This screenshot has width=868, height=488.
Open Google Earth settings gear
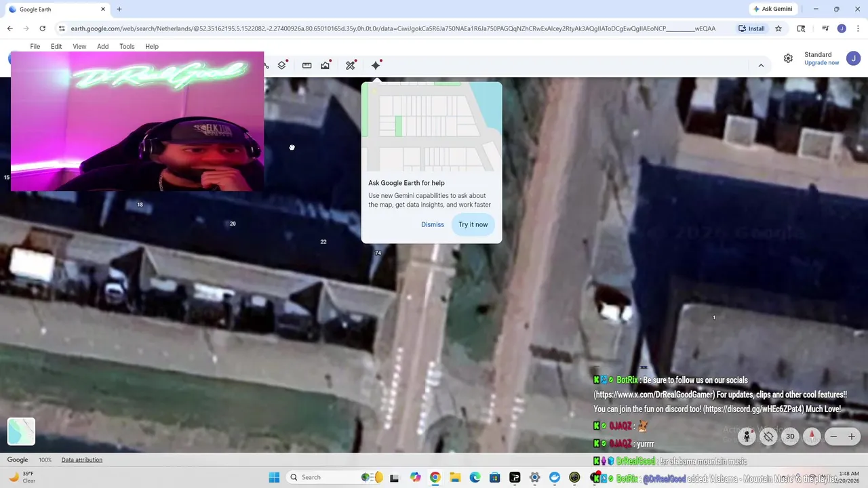click(788, 58)
